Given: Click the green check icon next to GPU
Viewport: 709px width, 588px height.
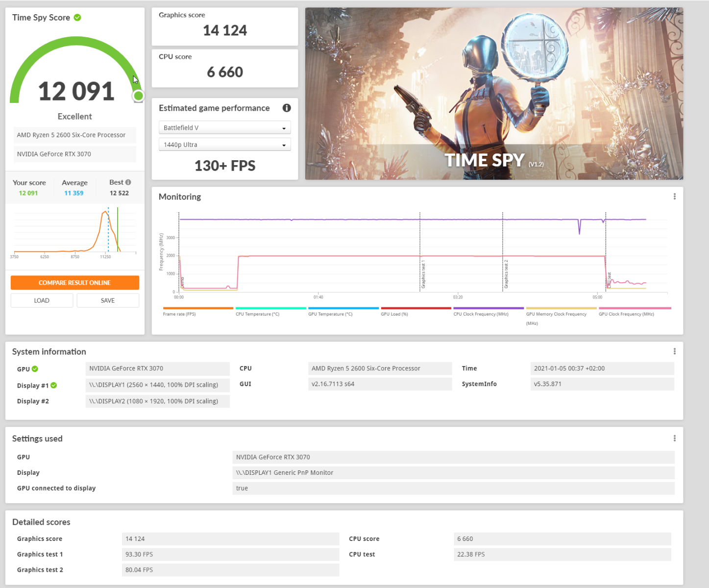Looking at the screenshot, I should [x=35, y=369].
